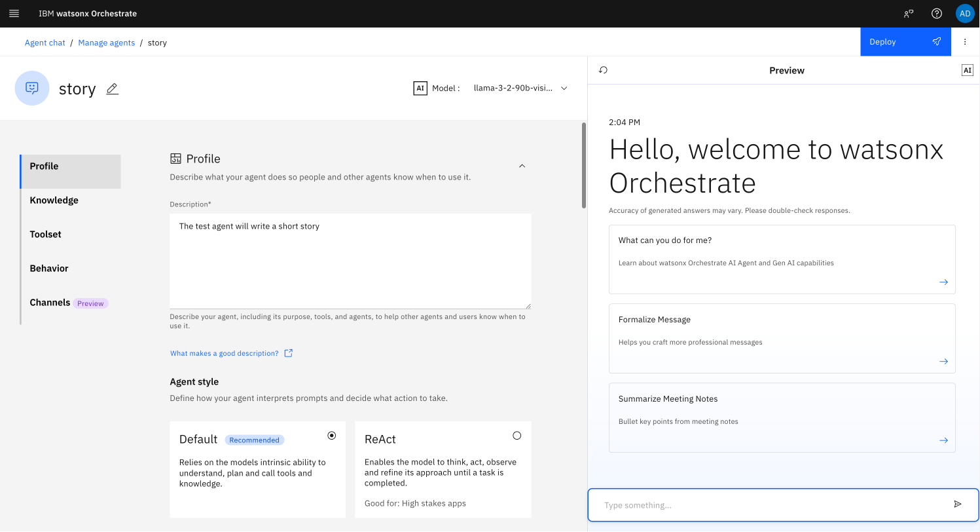Screen dimensions: 980x532
Task: Click the Preview badge beside Channels
Action: (x=90, y=303)
